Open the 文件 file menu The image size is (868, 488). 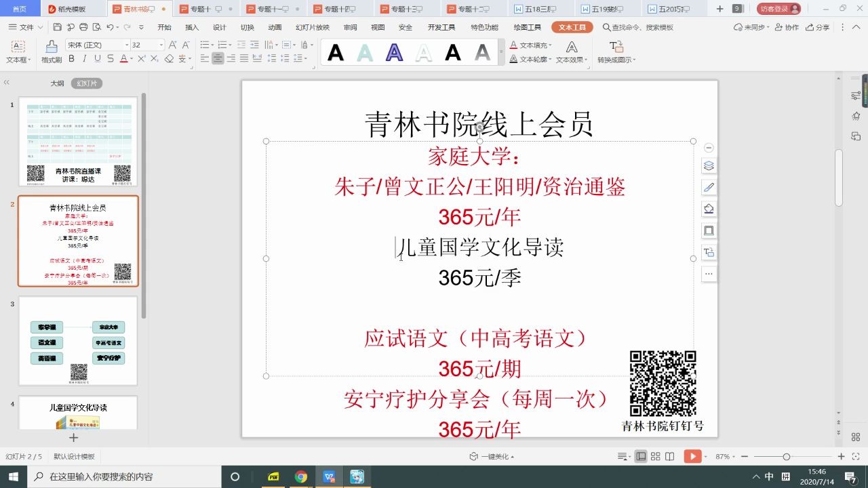[26, 27]
